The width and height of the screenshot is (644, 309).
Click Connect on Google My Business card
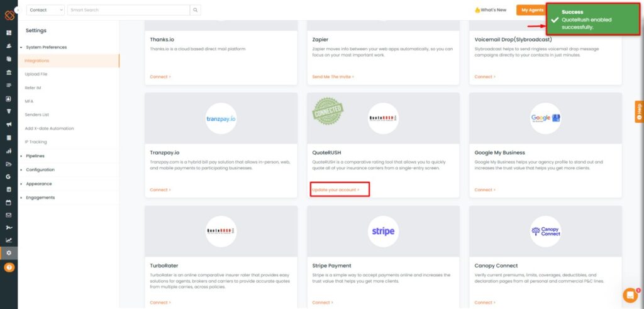[x=485, y=190]
